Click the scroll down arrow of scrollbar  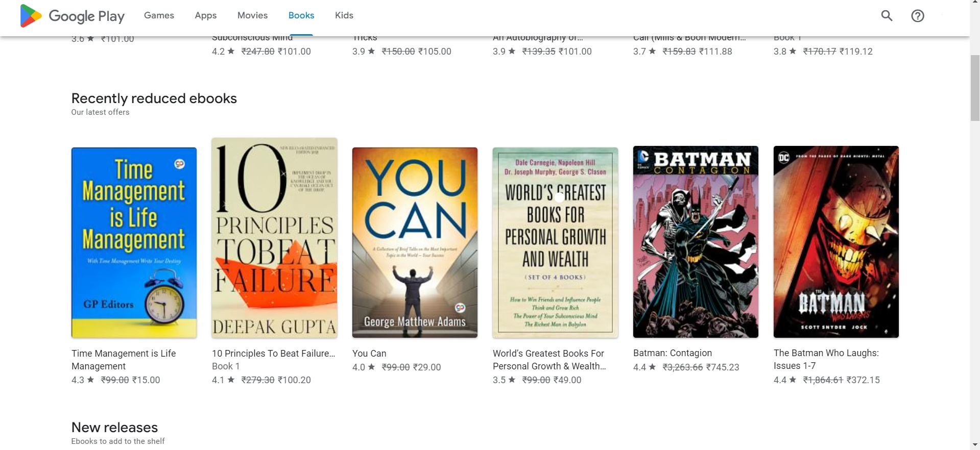point(975,445)
